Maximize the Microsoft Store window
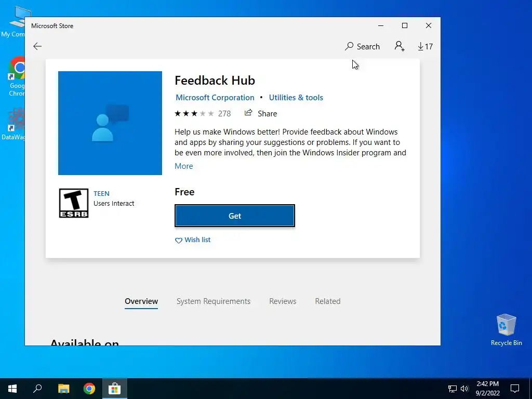The height and width of the screenshot is (399, 532). (x=404, y=25)
